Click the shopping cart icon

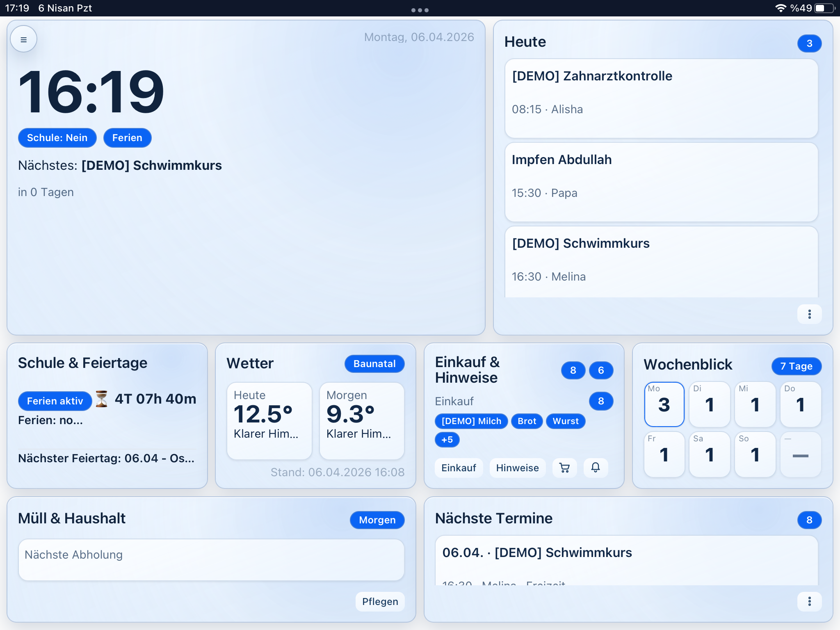[564, 468]
